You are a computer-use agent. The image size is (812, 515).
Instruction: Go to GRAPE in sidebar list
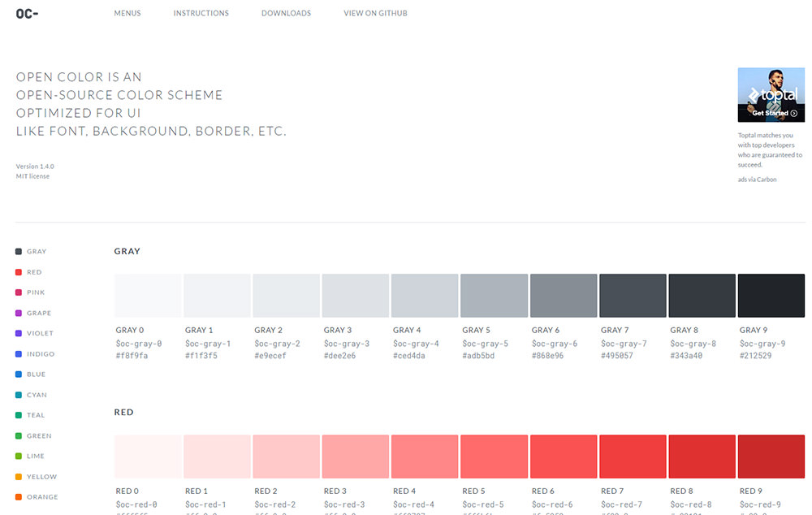(39, 313)
